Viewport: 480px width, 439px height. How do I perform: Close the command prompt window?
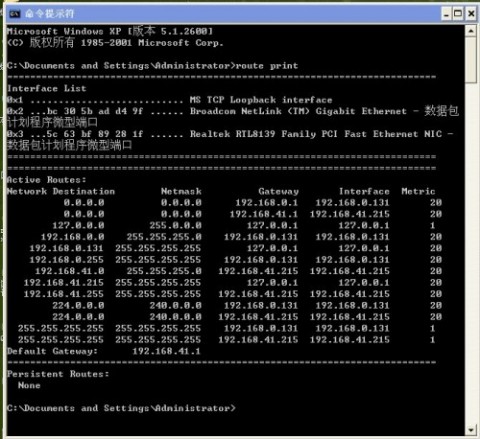(471, 14)
